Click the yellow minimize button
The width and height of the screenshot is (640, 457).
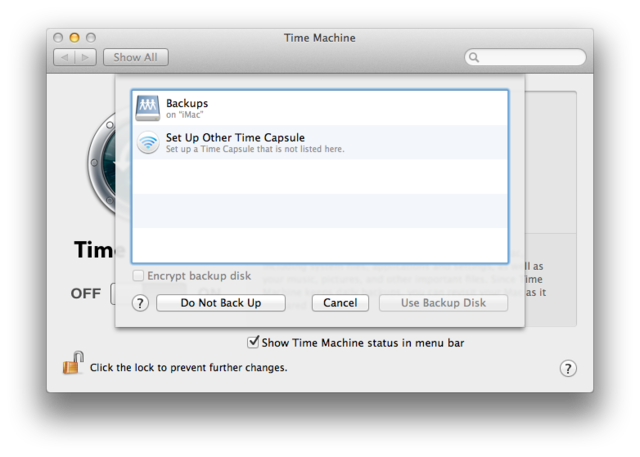(x=74, y=38)
